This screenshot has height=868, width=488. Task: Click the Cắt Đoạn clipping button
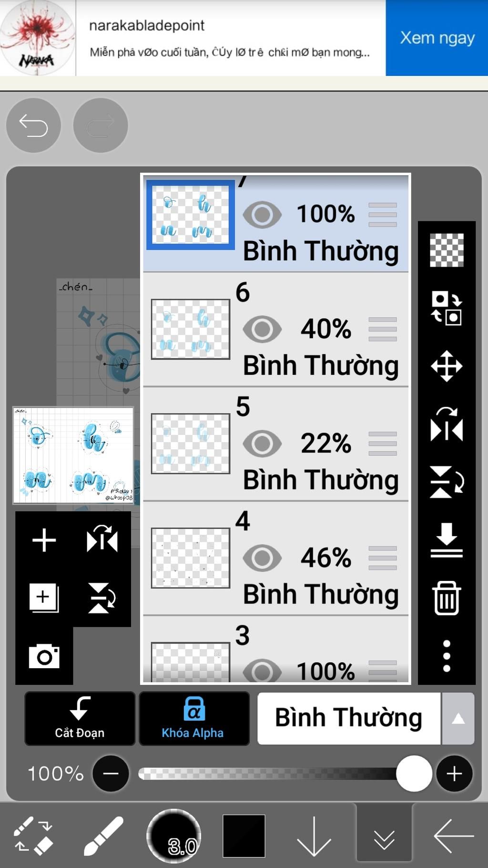click(80, 718)
